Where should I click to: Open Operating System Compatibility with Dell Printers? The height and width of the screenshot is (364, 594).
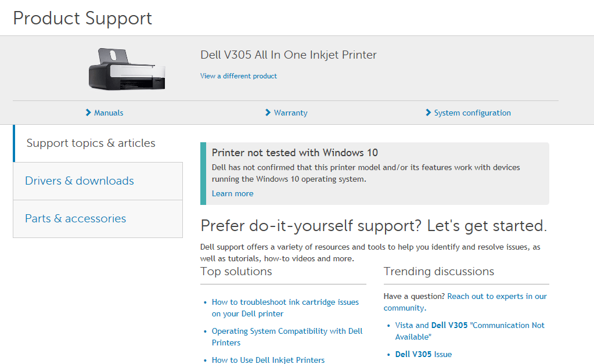click(287, 337)
